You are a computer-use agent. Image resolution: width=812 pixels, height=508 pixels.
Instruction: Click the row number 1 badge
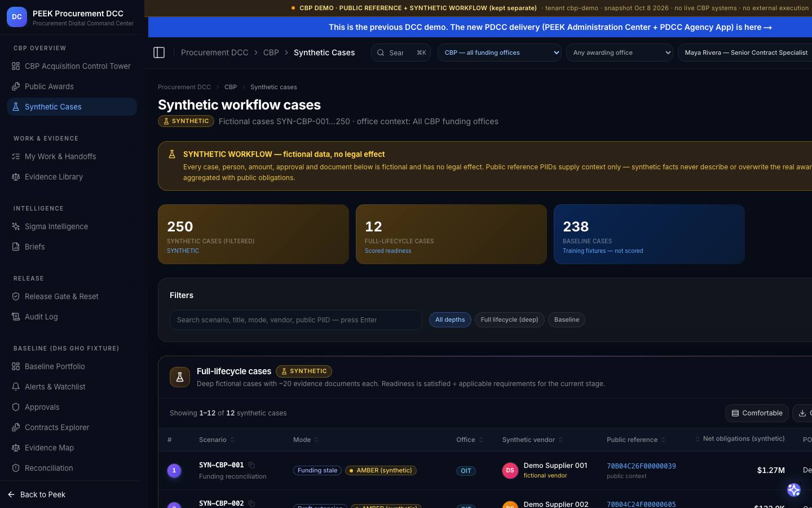(174, 470)
